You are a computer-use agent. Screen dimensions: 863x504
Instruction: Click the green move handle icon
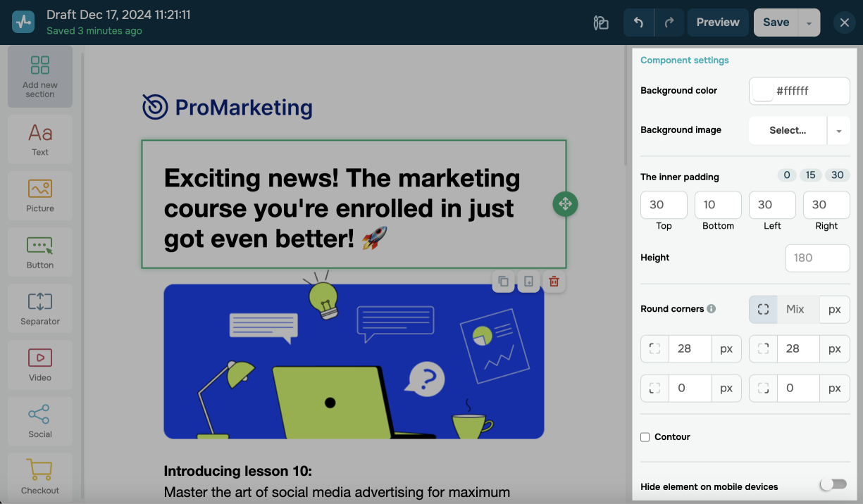(x=565, y=204)
